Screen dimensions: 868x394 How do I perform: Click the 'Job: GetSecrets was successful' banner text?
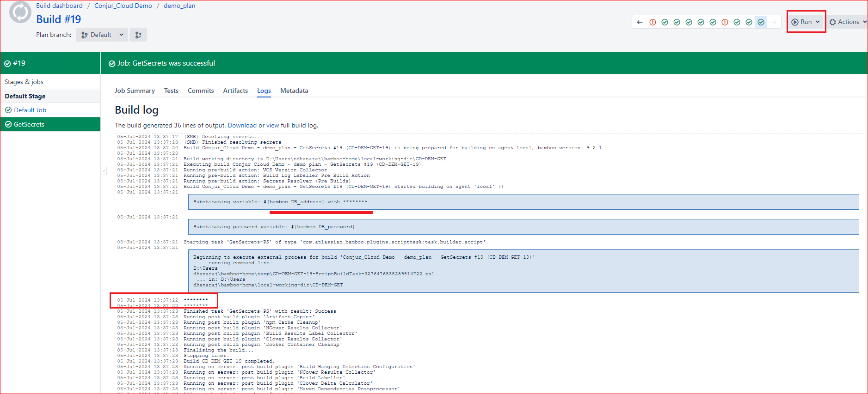pyautogui.click(x=166, y=63)
